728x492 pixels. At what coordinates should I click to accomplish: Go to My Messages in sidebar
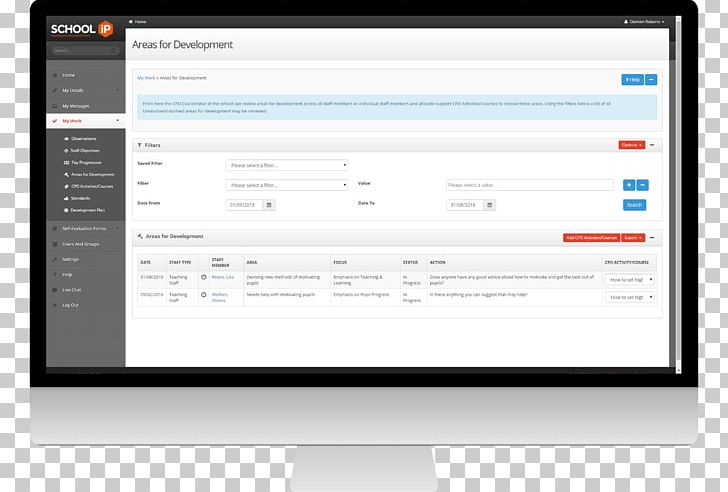(76, 106)
